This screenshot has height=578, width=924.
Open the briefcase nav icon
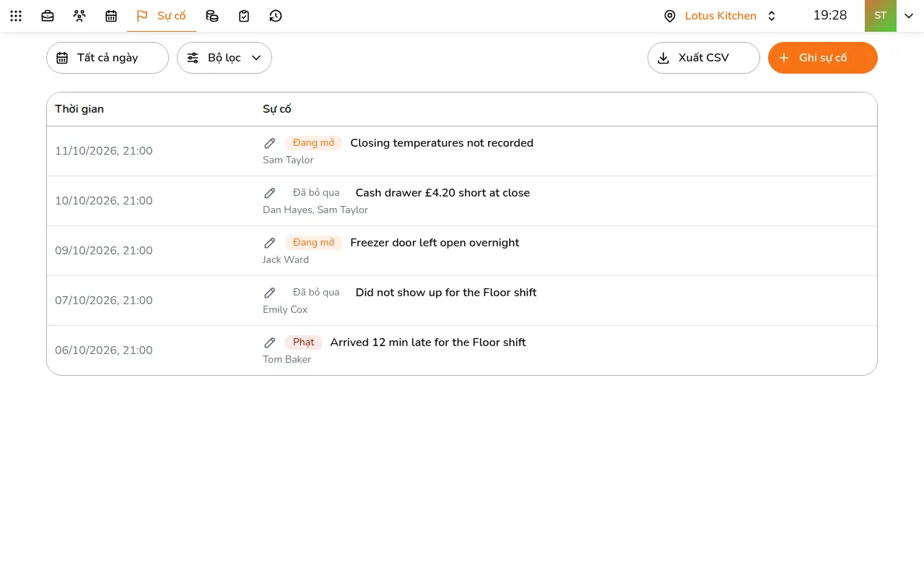48,16
